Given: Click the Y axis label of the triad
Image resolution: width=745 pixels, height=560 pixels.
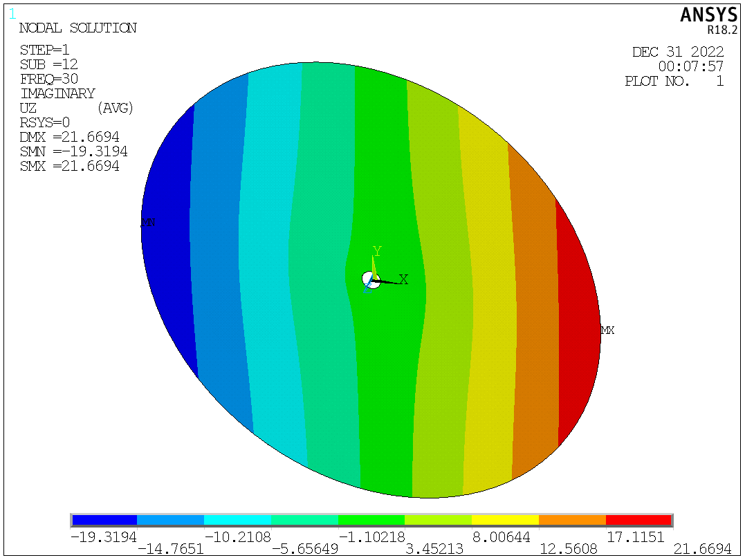Looking at the screenshot, I should [x=377, y=250].
